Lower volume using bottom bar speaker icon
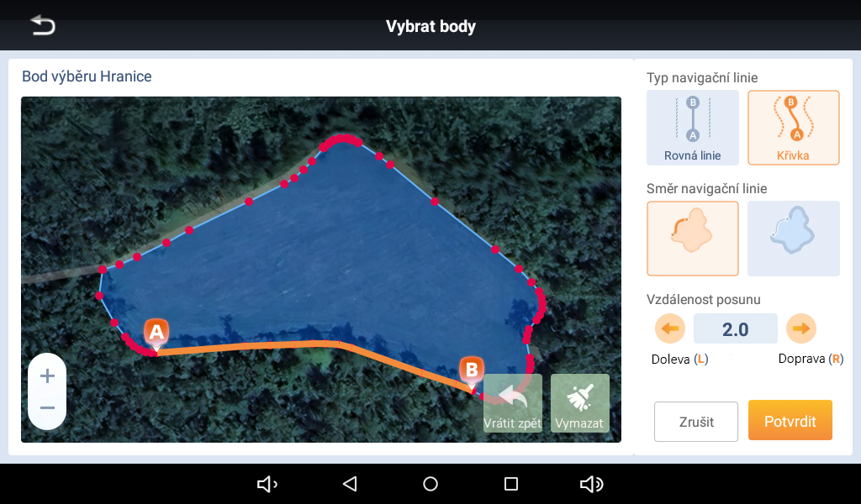861x504 pixels. tap(267, 484)
